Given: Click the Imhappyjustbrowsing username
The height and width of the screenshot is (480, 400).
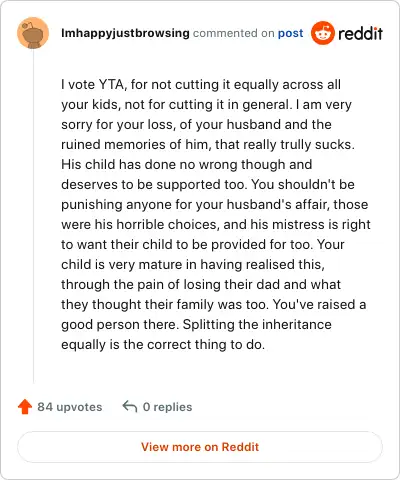Looking at the screenshot, I should (125, 33).
